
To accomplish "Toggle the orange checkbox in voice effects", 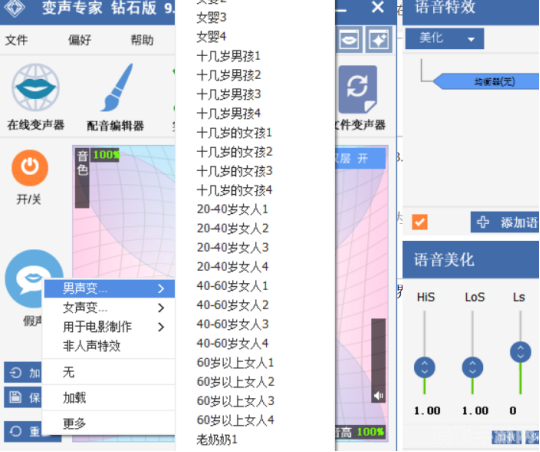I will click(420, 222).
